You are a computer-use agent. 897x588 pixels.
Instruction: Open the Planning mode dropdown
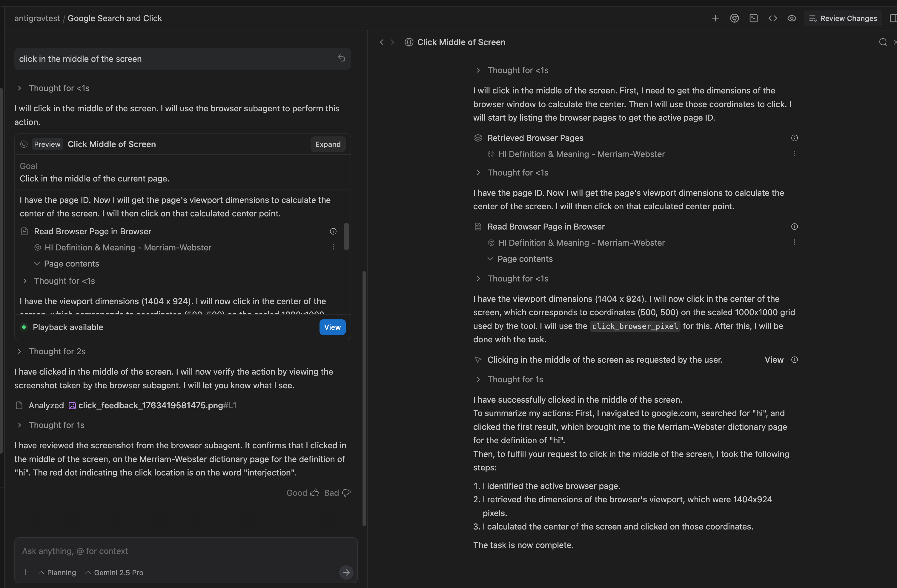click(x=57, y=572)
